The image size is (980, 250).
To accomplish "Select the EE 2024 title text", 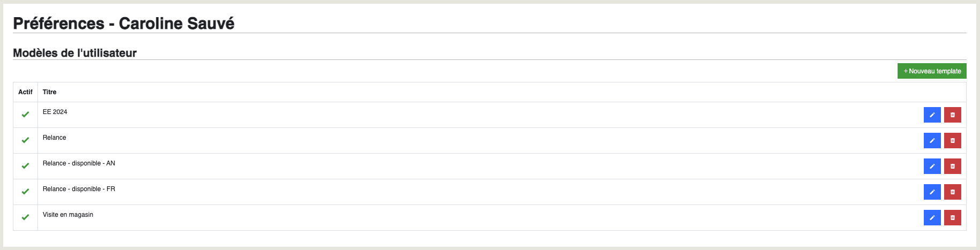I will click(55, 112).
